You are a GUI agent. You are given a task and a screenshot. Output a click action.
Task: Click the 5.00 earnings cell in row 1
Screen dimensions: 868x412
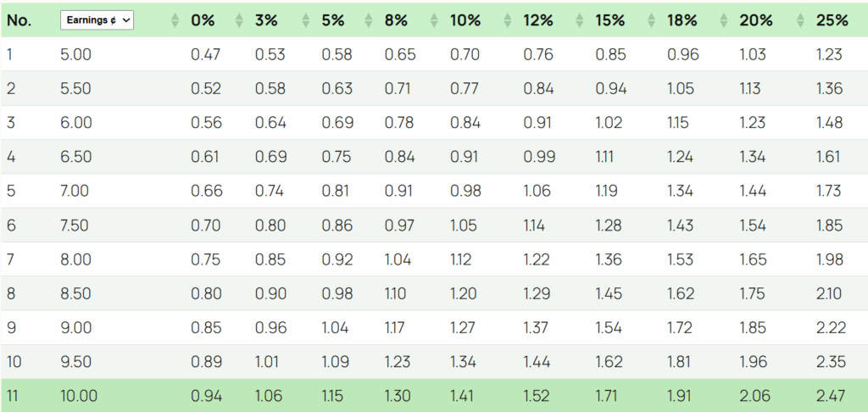click(x=75, y=55)
